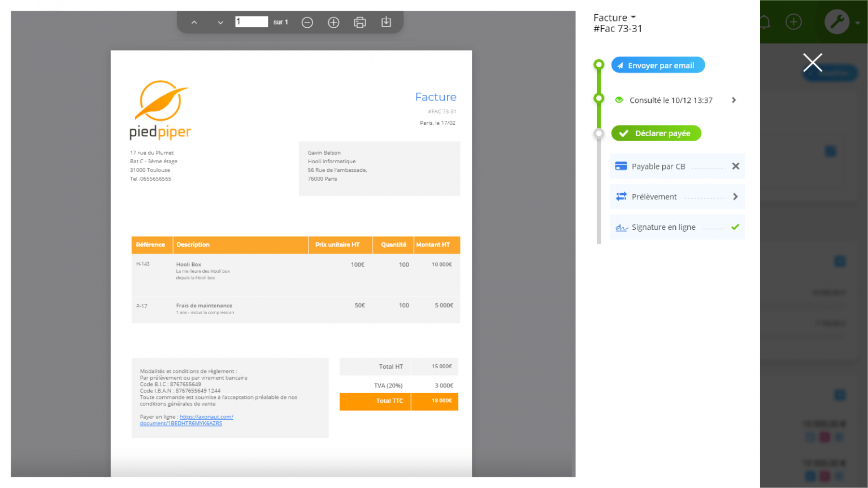868x488 pixels.
Task: Click reference P-17 in the table
Action: pos(142,306)
